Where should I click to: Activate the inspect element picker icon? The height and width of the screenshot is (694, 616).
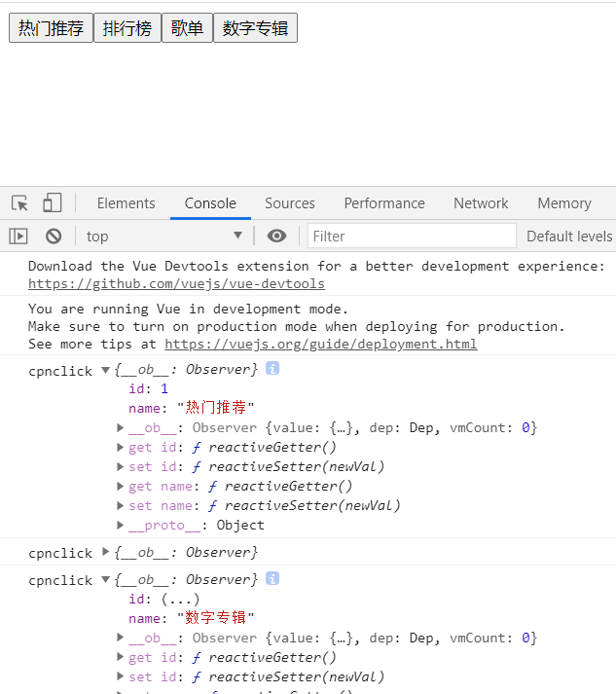click(19, 203)
